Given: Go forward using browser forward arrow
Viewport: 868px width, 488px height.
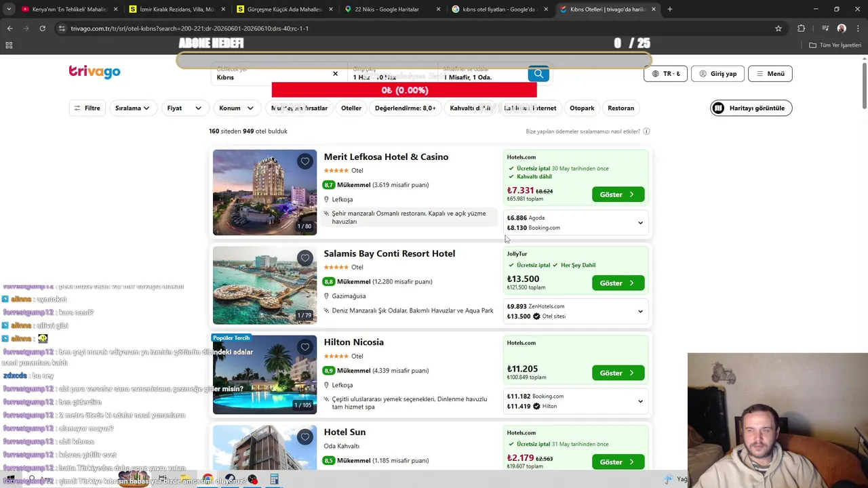Looking at the screenshot, I should tap(26, 28).
